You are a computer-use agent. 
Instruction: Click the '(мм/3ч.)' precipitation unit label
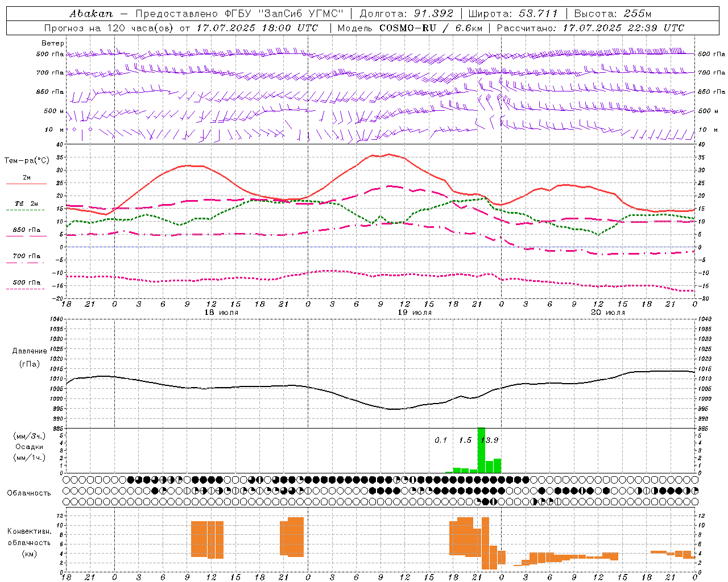[x=29, y=436]
